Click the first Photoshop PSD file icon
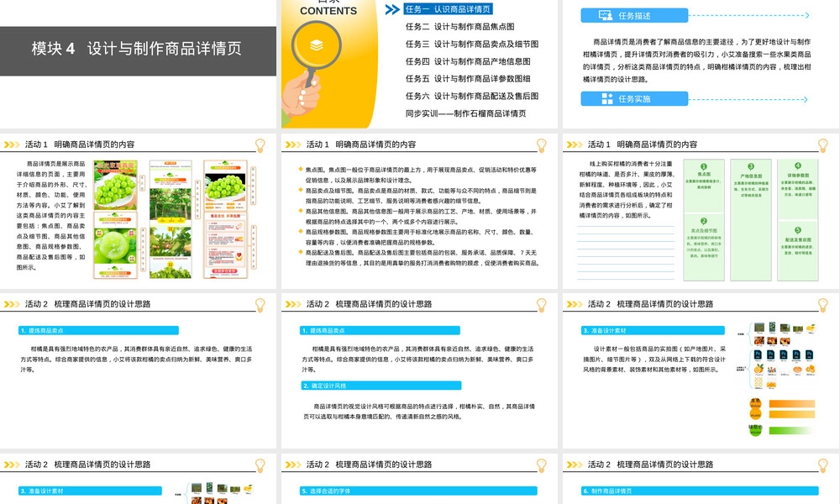The image size is (840, 504). (x=758, y=354)
